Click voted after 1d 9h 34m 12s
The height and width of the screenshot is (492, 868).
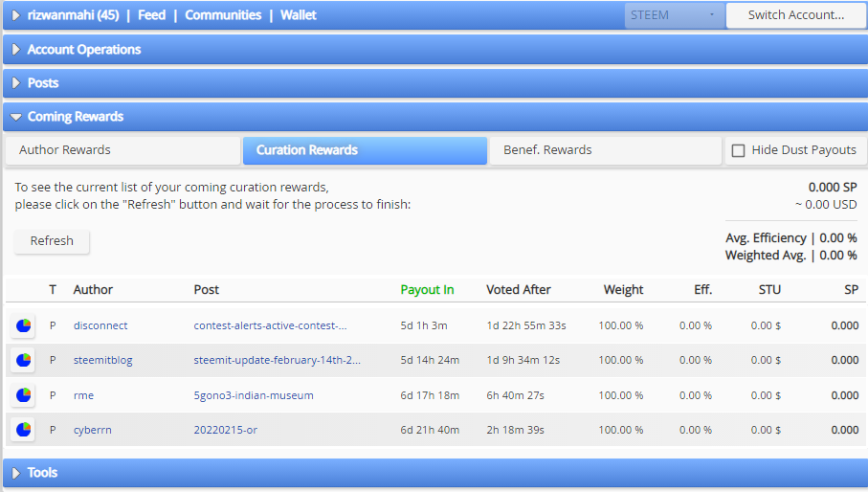coord(523,360)
